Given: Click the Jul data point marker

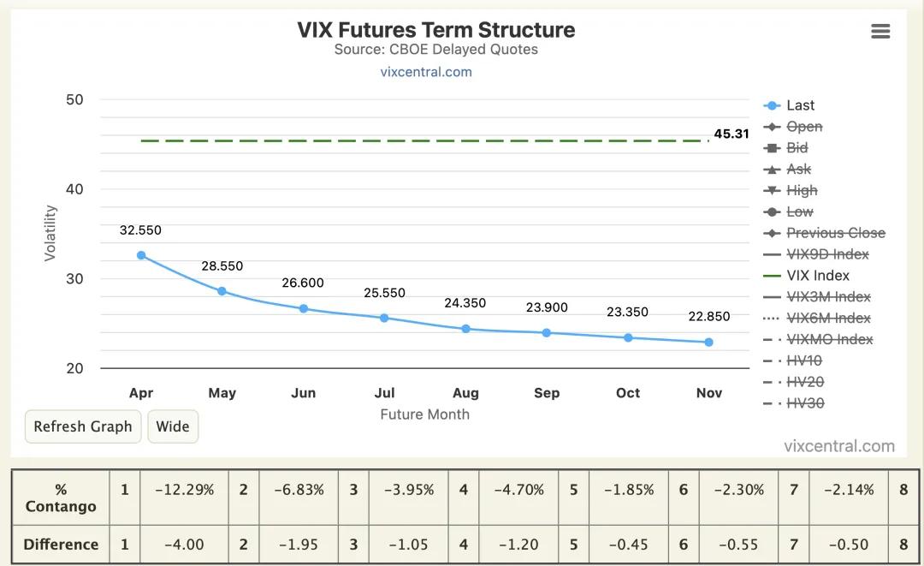Looking at the screenshot, I should coord(384,318).
